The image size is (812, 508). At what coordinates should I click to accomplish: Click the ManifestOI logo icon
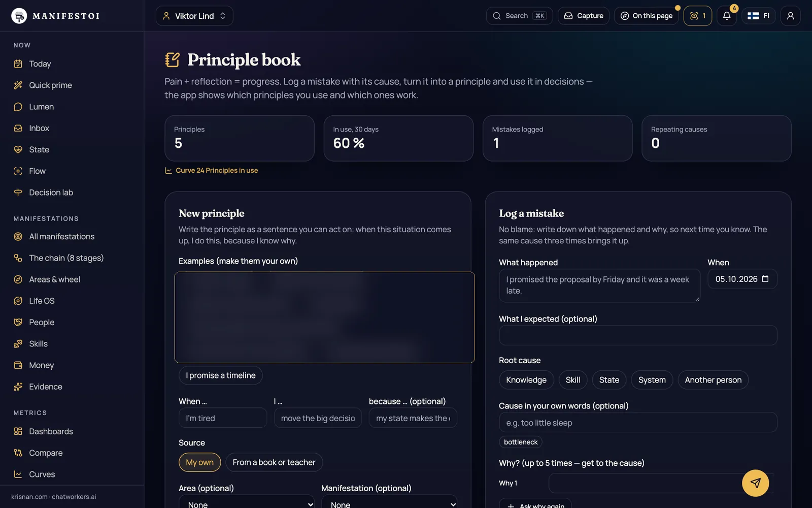[x=19, y=16]
